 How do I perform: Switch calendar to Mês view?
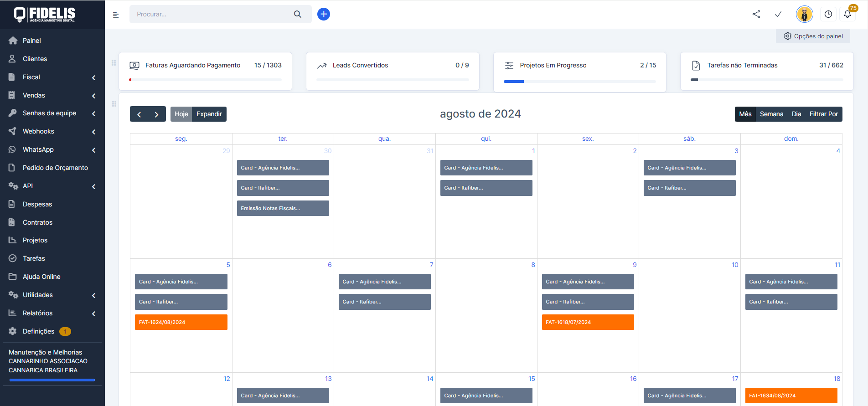click(745, 114)
